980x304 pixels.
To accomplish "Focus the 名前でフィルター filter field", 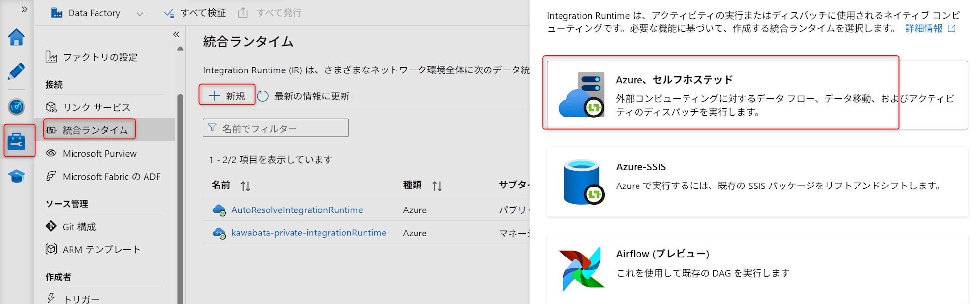I will [x=276, y=128].
